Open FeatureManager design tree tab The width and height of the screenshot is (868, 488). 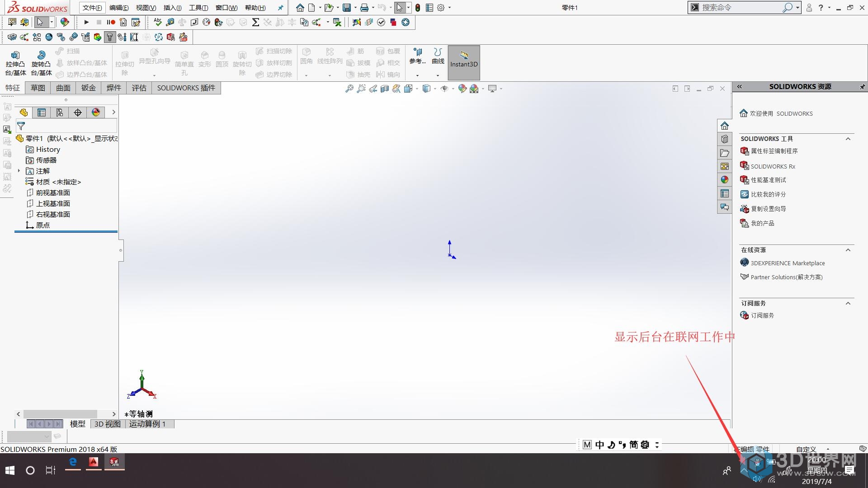pos(24,113)
